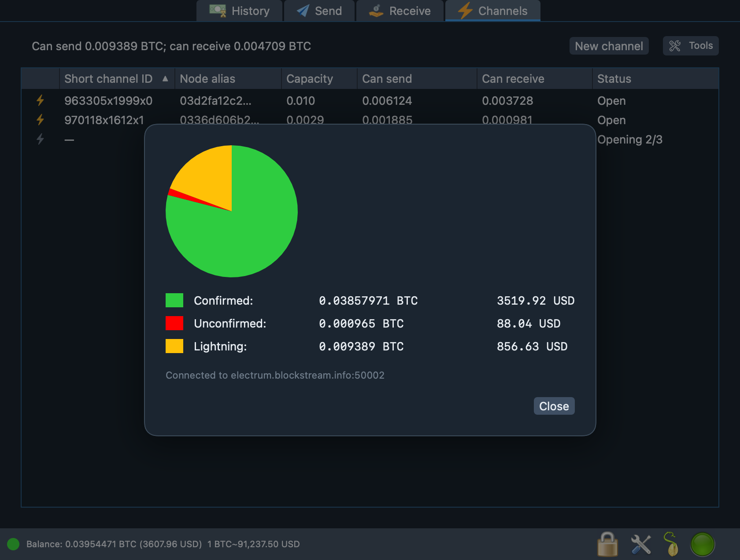
Task: Sort by Node alias column header
Action: [x=228, y=79]
